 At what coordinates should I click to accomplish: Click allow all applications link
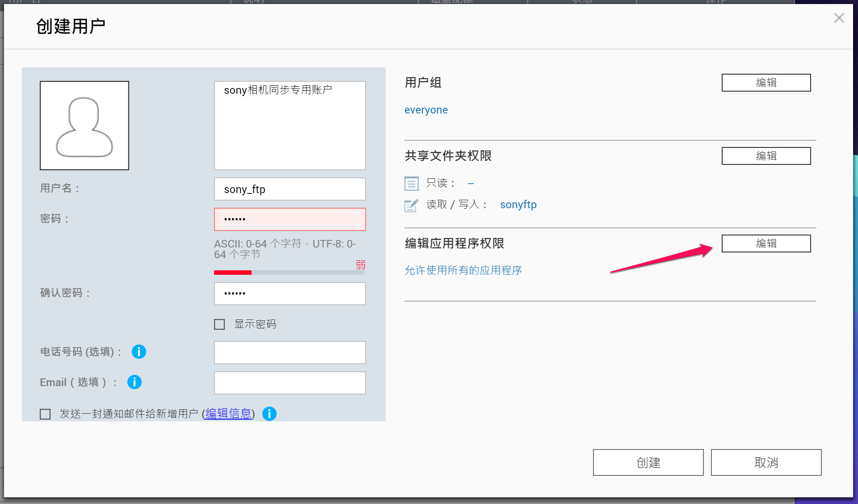(x=463, y=270)
